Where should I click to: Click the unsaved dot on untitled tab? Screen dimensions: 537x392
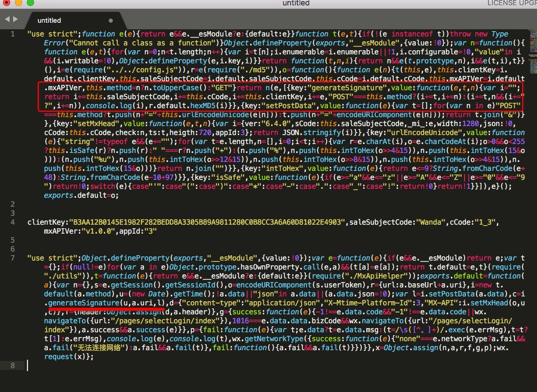(111, 20)
